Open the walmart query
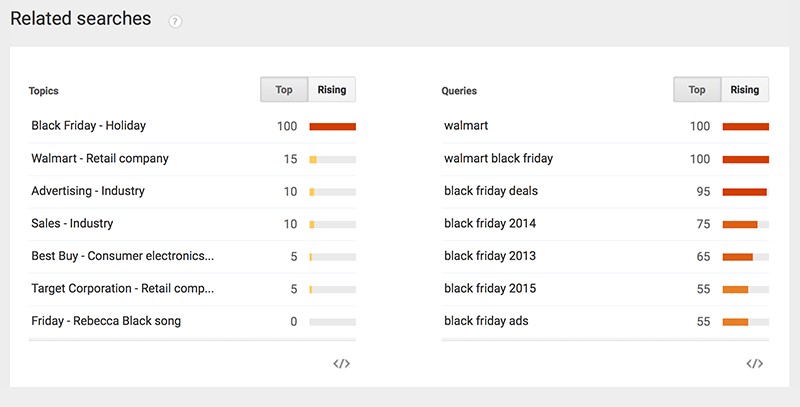Image resolution: width=800 pixels, height=407 pixels. [x=466, y=125]
